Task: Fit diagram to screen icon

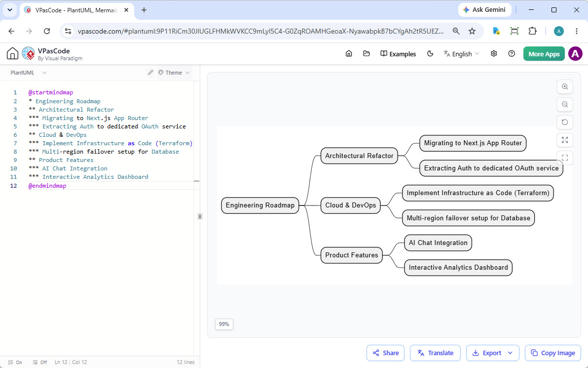Action: click(565, 140)
